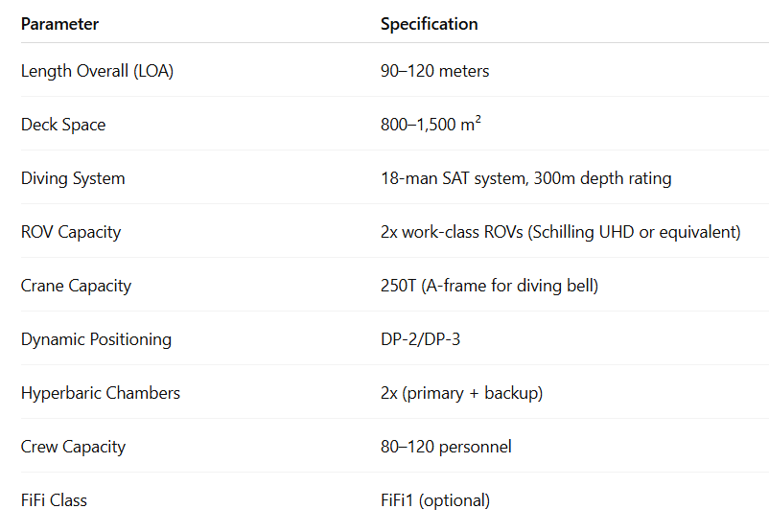Select the Diving System row label
Screen dimensions: 769x532
coord(73,178)
